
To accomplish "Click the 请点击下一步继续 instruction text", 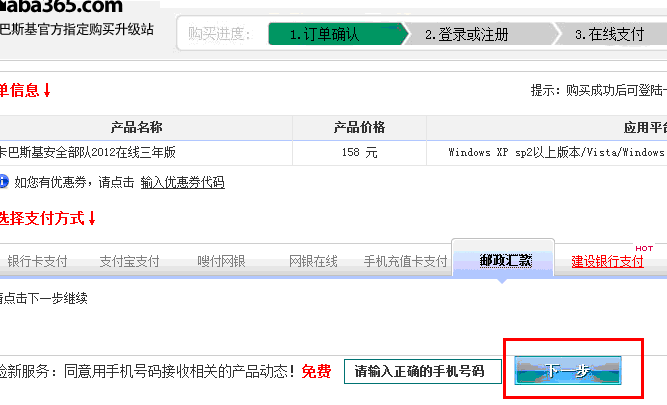I will [x=43, y=298].
